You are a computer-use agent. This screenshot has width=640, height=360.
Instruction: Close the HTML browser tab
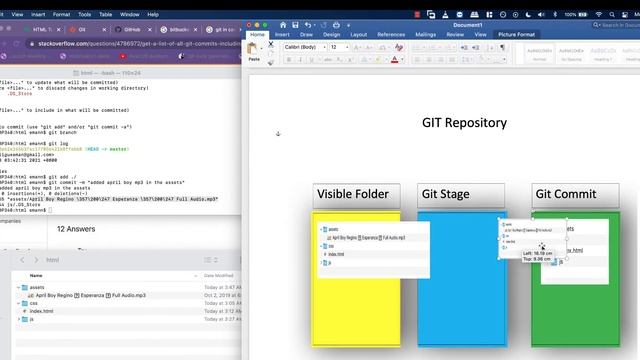pos(58,30)
